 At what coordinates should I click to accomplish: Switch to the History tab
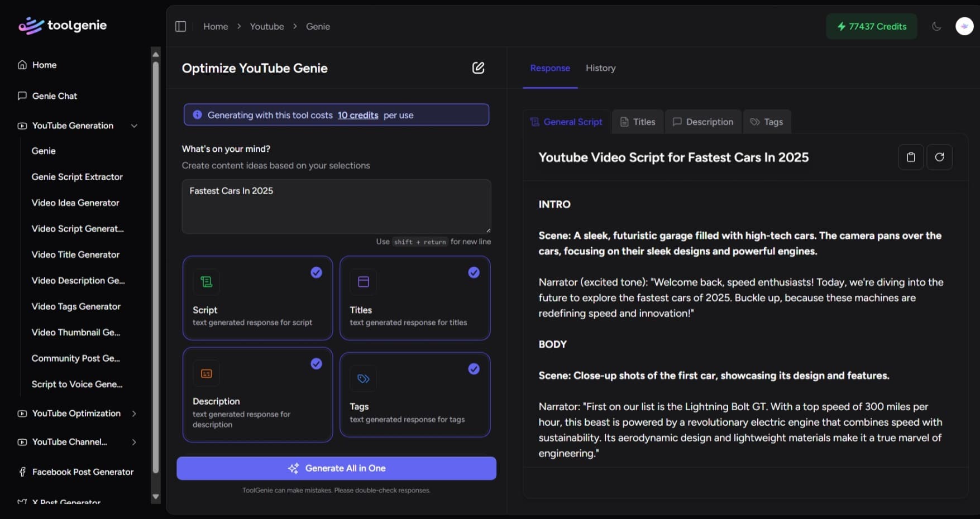click(600, 68)
